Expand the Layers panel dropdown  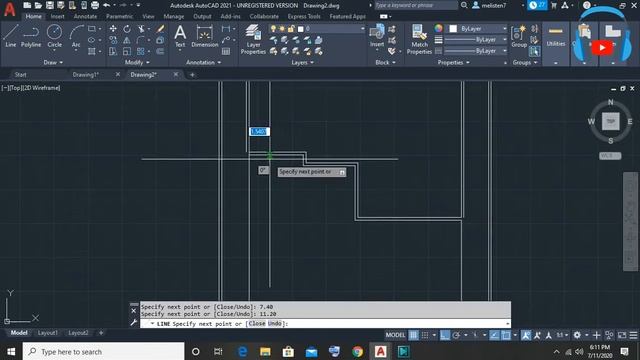[302, 62]
